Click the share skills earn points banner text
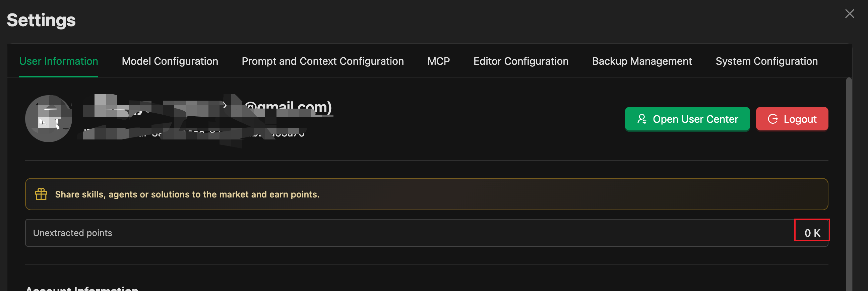868x291 pixels. [x=187, y=194]
